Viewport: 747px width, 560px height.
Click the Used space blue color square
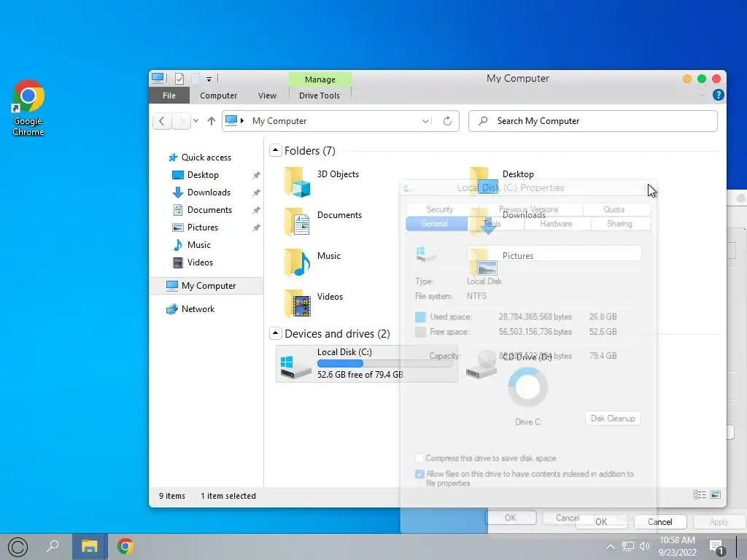(x=420, y=316)
